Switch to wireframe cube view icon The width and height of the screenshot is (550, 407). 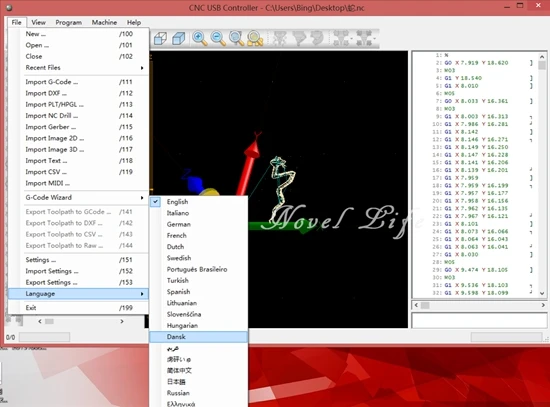160,38
